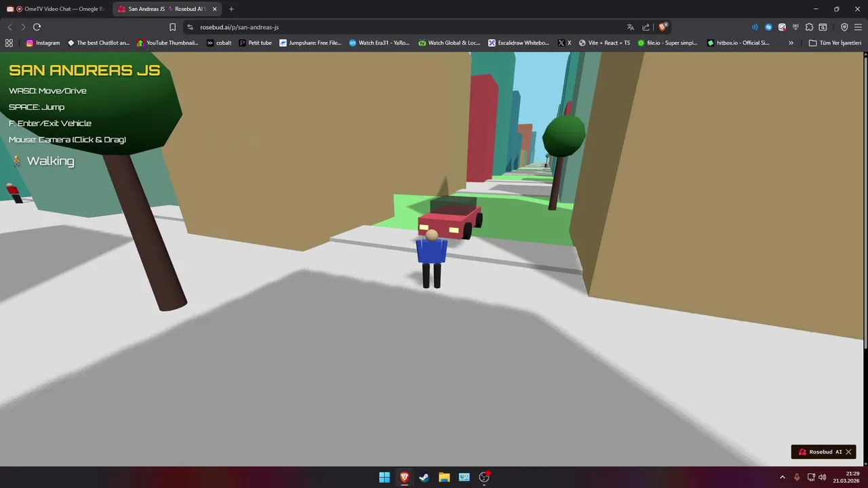Open Brave Shields lion icon

(x=663, y=27)
